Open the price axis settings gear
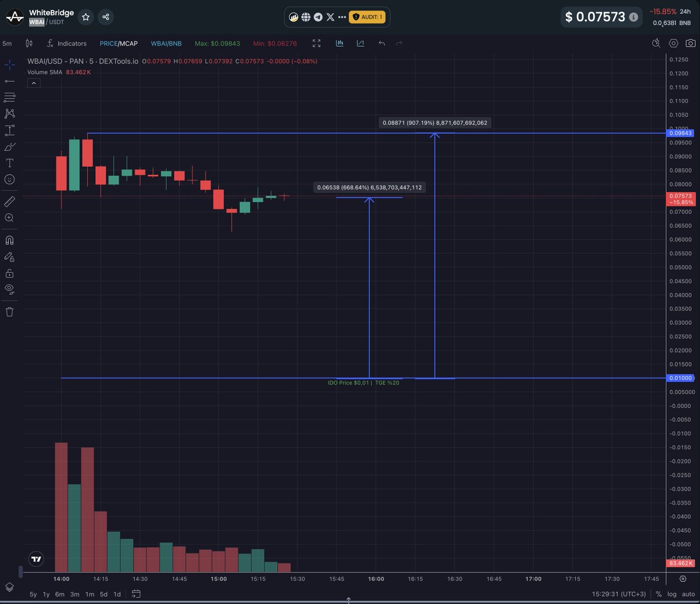Image resolution: width=700 pixels, height=604 pixels. (683, 578)
